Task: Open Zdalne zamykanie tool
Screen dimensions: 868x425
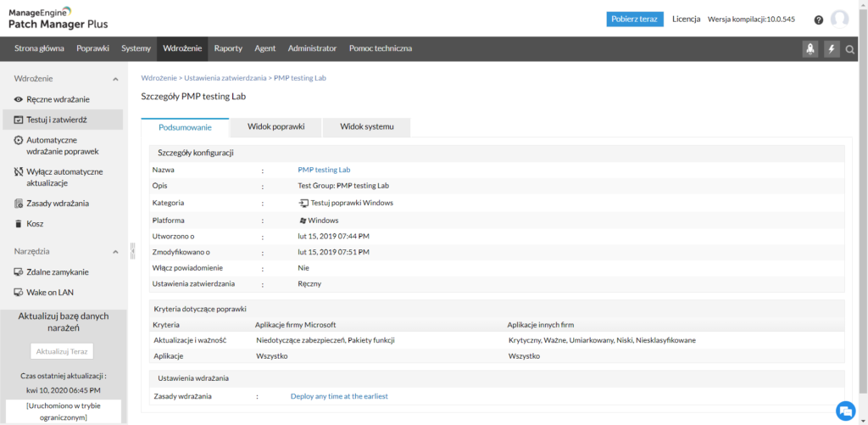Action: (57, 272)
